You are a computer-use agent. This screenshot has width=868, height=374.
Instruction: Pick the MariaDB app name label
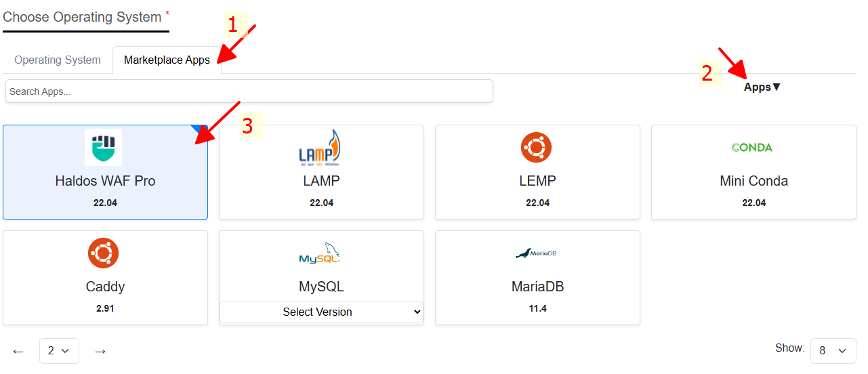pyautogui.click(x=537, y=287)
